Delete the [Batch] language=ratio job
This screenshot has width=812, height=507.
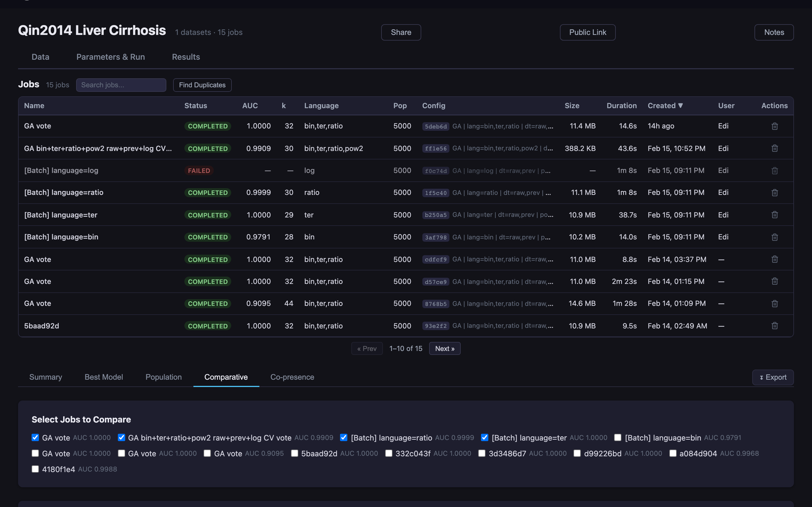pyautogui.click(x=775, y=192)
